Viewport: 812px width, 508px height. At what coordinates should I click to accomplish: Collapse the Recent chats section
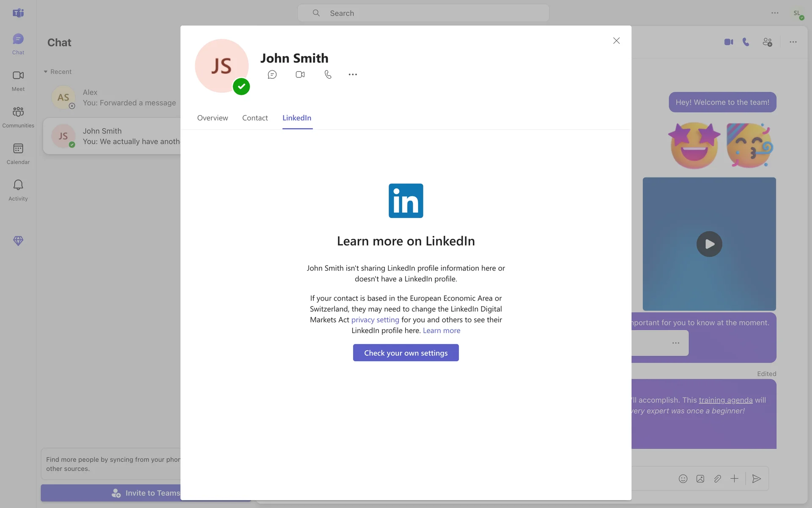click(x=46, y=72)
